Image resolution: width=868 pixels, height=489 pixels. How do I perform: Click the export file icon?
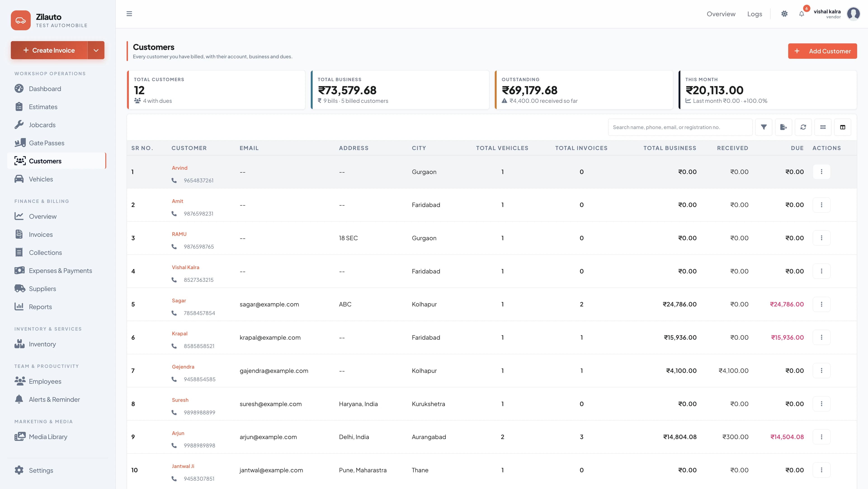783,127
